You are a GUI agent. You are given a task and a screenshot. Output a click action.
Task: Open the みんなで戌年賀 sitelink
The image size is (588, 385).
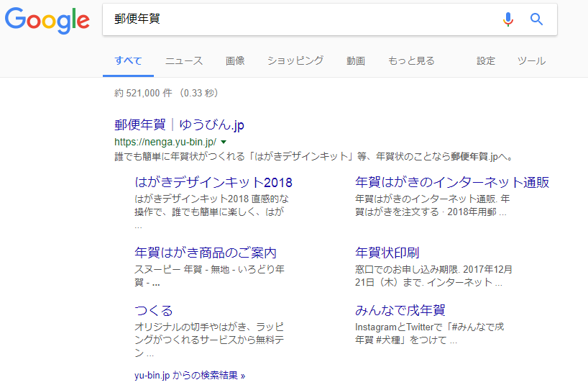pyautogui.click(x=400, y=310)
